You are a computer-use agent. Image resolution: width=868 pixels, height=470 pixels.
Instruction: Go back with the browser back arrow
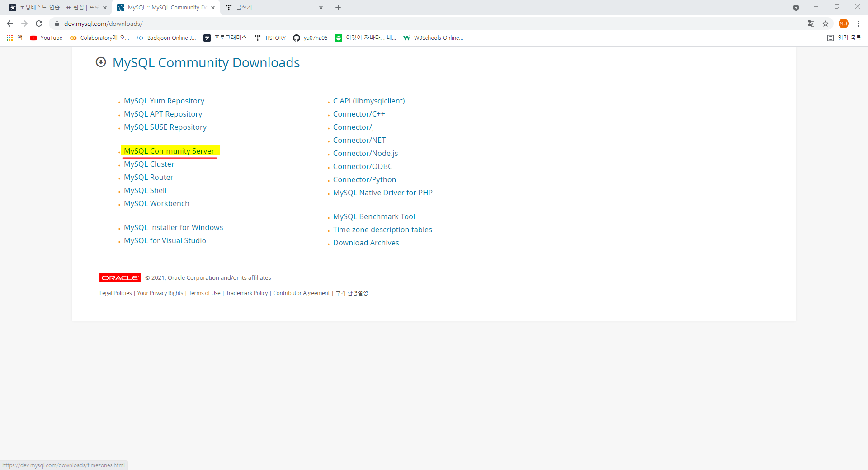[x=10, y=23]
